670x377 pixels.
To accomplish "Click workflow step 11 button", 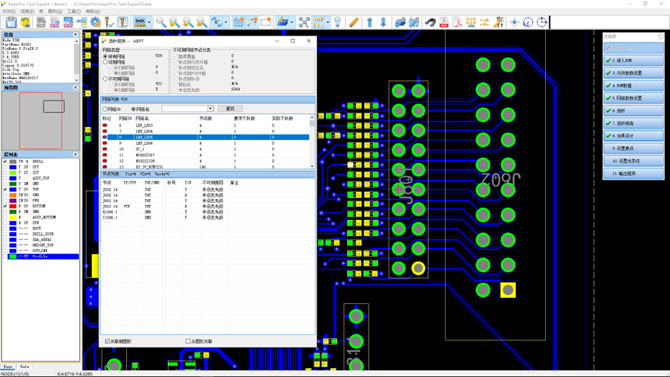I will (x=634, y=174).
